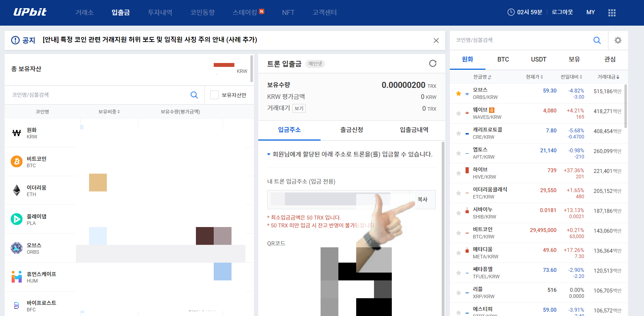Switch to the 입금주소 tab
Viewport: 644px width, 316px height.
pos(289,130)
